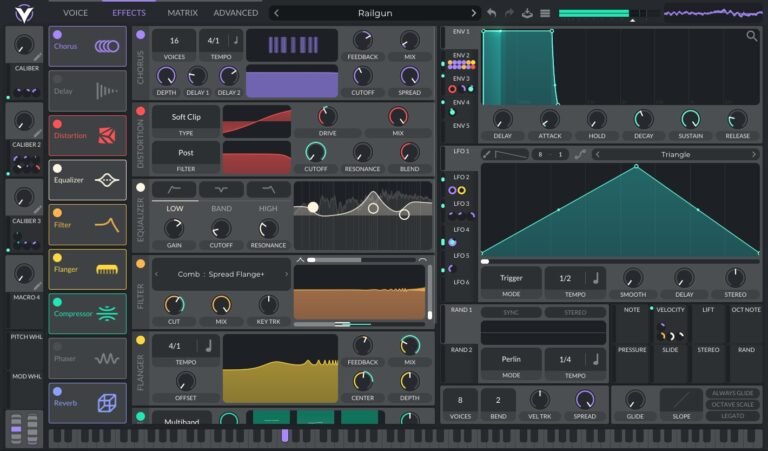The height and width of the screenshot is (451, 768).
Task: Enable the Phaser effect in list
Action: [57, 347]
